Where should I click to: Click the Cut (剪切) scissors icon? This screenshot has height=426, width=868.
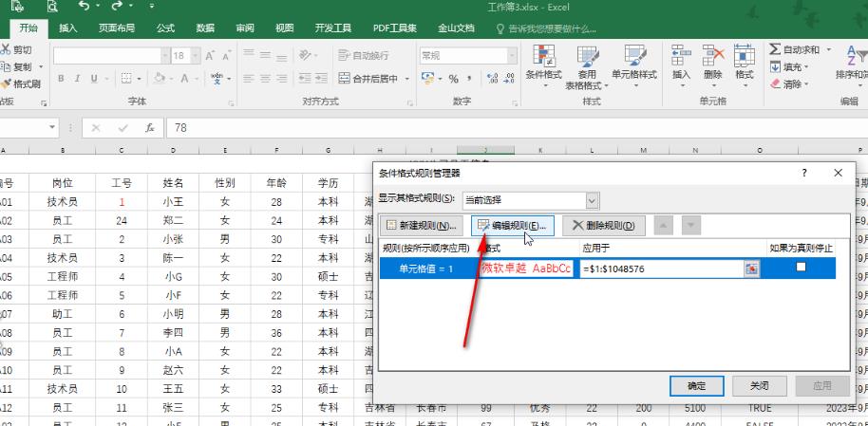[6, 49]
